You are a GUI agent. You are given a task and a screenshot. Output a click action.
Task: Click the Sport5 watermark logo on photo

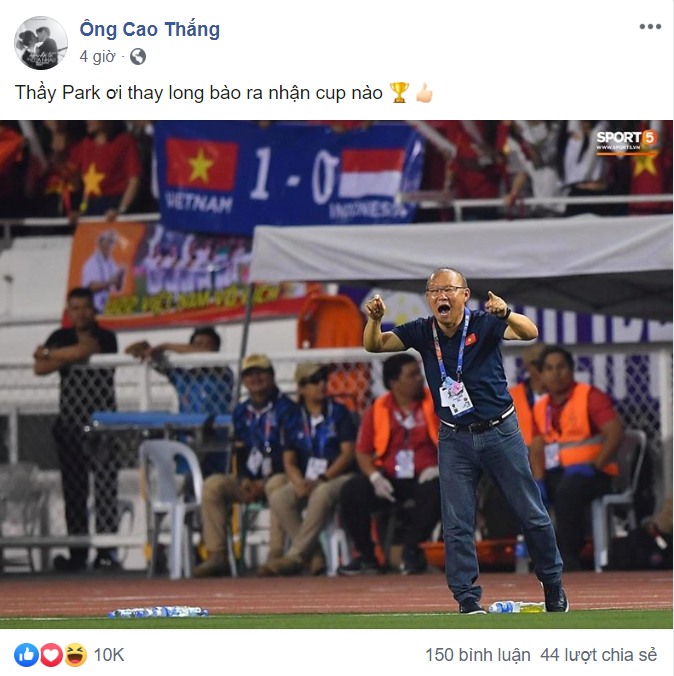(627, 141)
